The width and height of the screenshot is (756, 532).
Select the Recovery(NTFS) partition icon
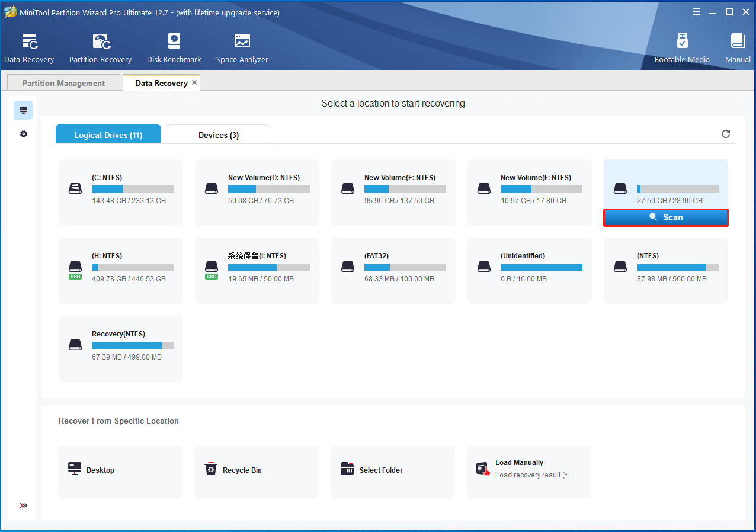click(75, 345)
